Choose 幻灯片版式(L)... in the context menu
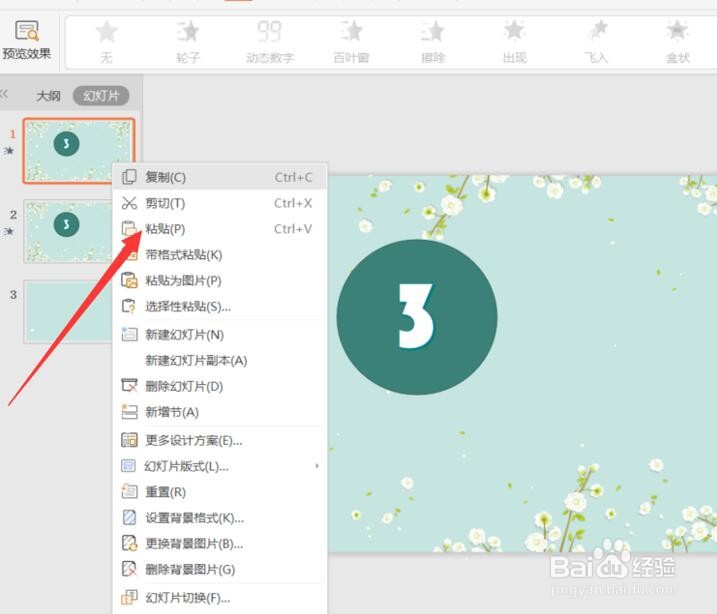Screen dimensions: 717x614 (220, 466)
